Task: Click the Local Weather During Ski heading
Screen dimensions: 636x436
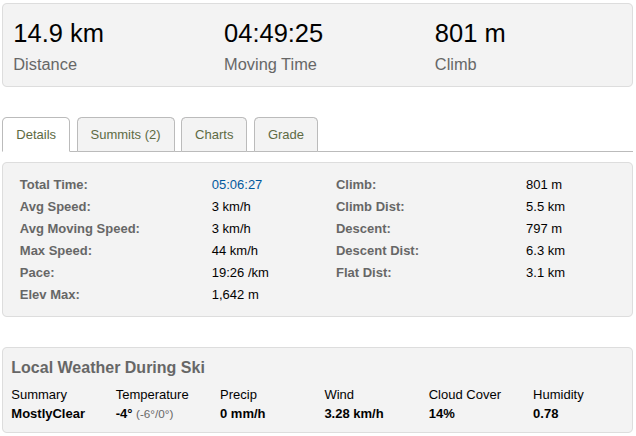Action: 108,368
